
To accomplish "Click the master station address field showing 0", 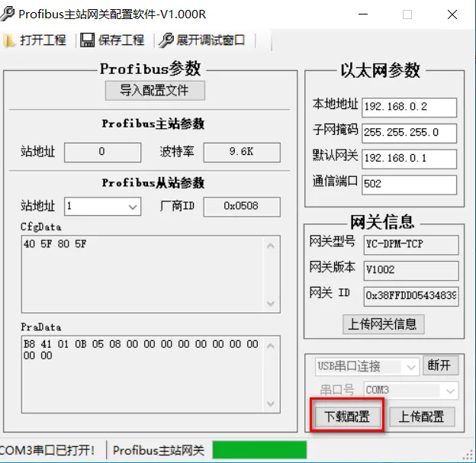I will (x=103, y=152).
